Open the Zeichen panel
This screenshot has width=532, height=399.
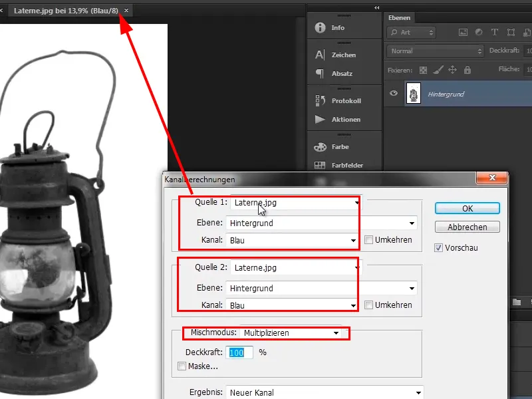click(x=343, y=55)
